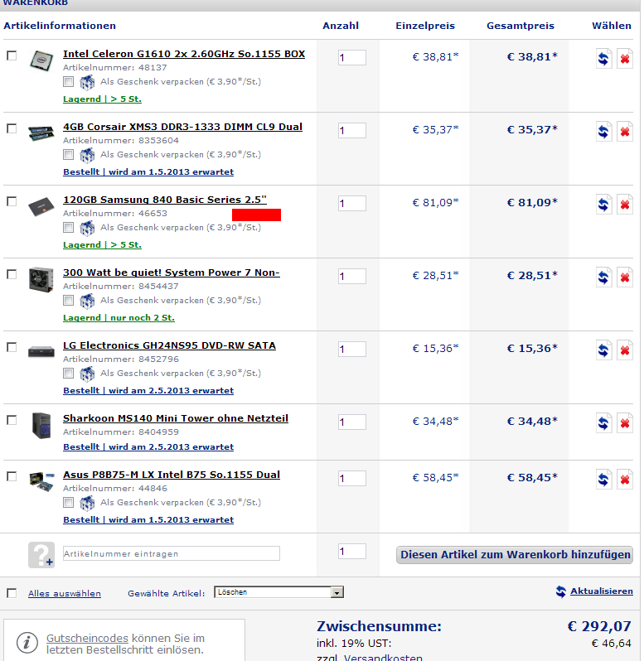
Task: Click the Aktualisieren link
Action: [602, 591]
